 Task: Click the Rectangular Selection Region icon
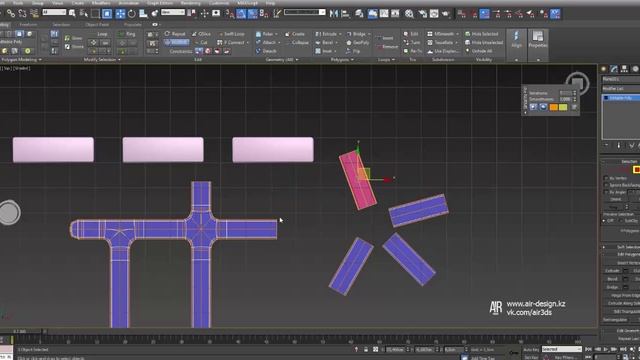[x=95, y=13]
